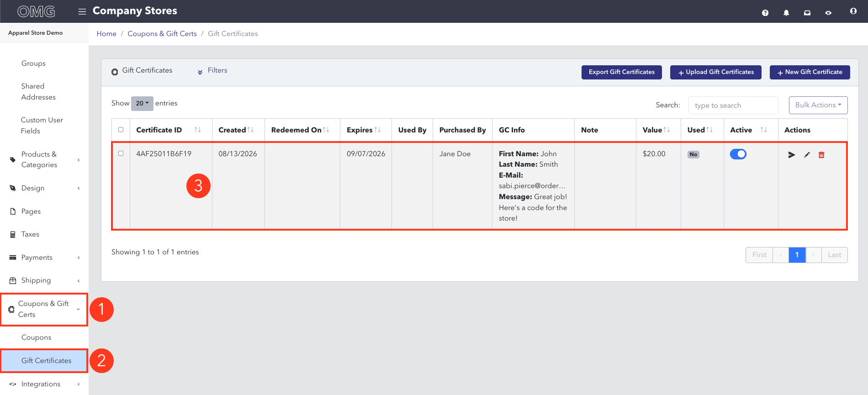
Task: Follow the Home breadcrumb link
Action: (x=106, y=34)
